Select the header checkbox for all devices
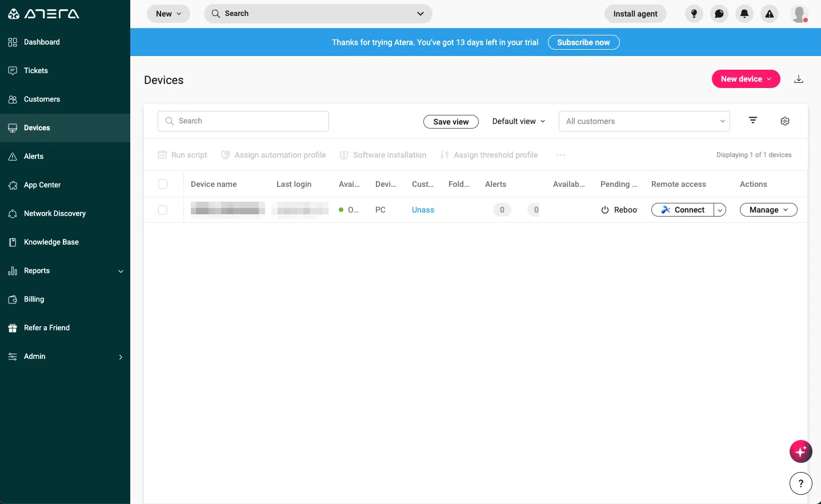This screenshot has height=504, width=821. click(x=163, y=184)
